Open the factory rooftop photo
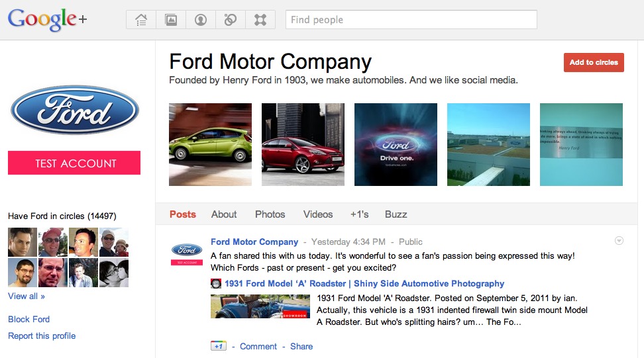This screenshot has height=358, width=644. click(x=488, y=144)
